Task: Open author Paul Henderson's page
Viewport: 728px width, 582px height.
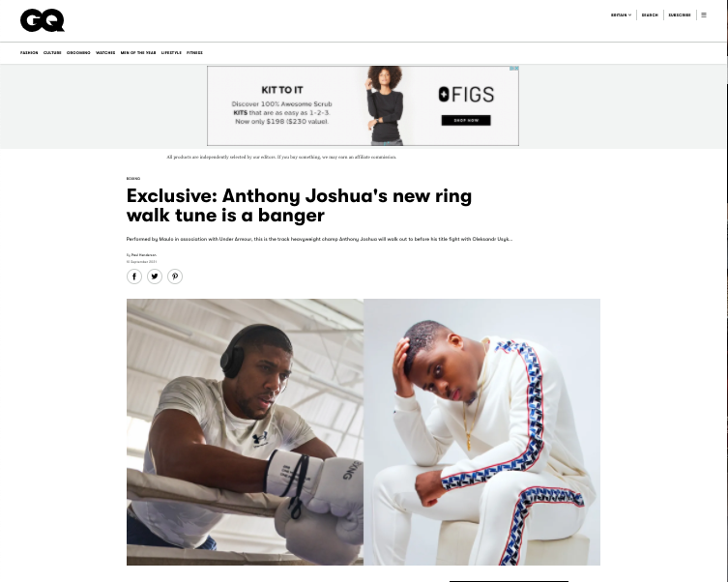Action: [x=144, y=255]
